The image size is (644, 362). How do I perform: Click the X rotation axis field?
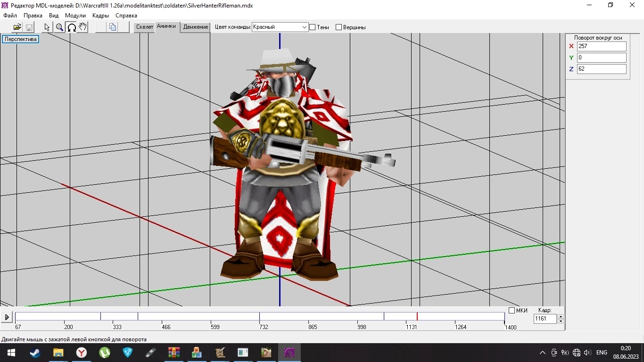(602, 46)
